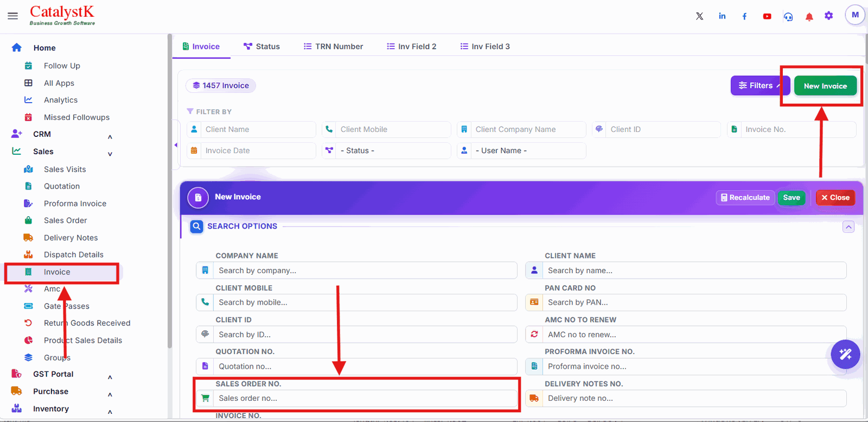Open Follow Up in sidebar
Viewport: 868px width, 422px height.
[62, 66]
